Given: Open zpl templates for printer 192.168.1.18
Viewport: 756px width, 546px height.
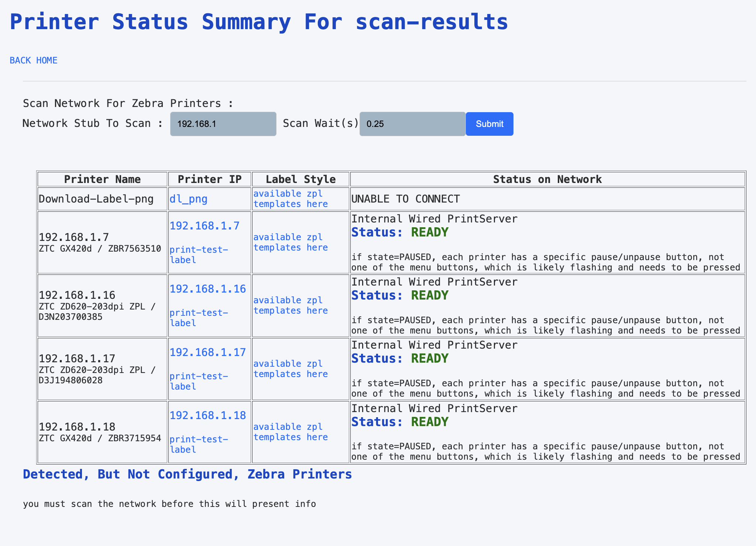Looking at the screenshot, I should 290,432.
